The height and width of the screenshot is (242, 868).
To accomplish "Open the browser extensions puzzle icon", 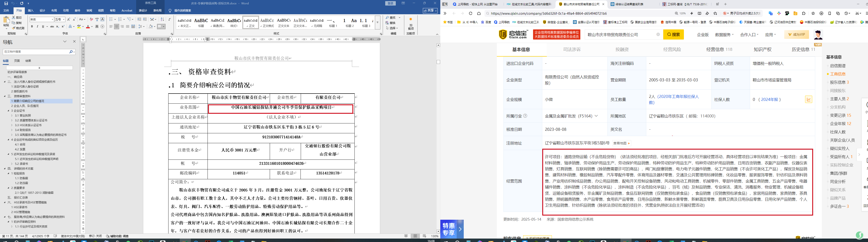I will point(804,14).
